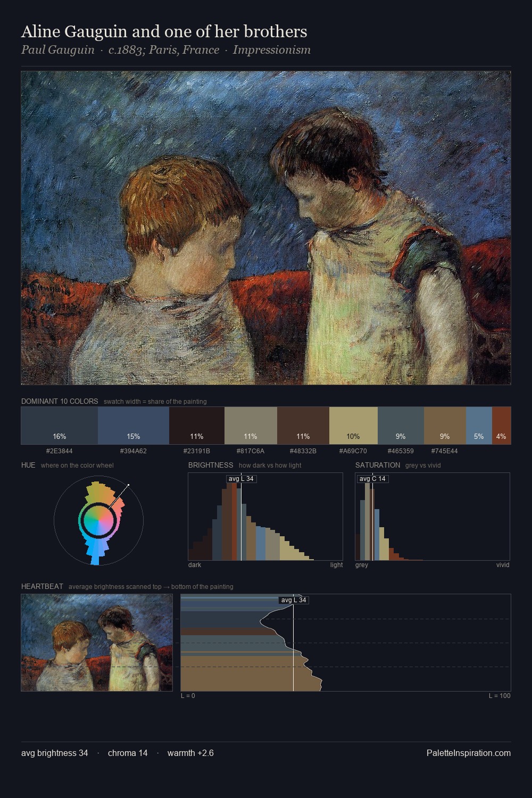Click the hue color wheel chart
The width and height of the screenshot is (532, 798).
click(98, 520)
